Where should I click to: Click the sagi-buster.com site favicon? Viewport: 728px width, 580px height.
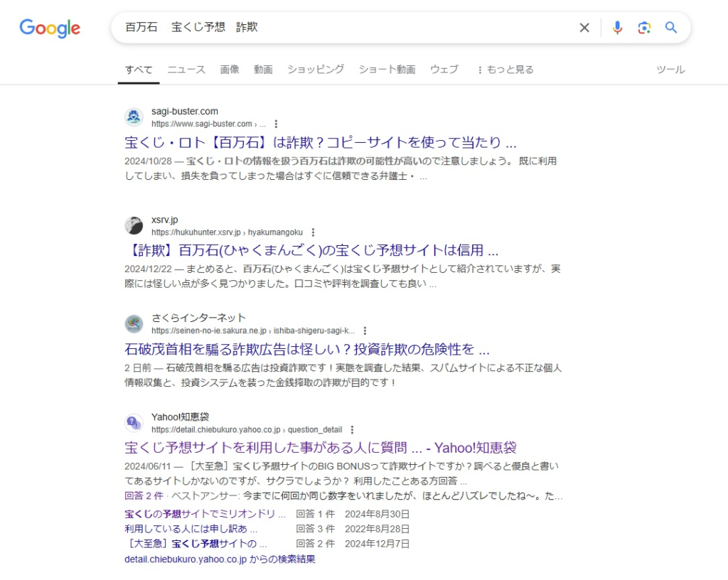point(134,117)
